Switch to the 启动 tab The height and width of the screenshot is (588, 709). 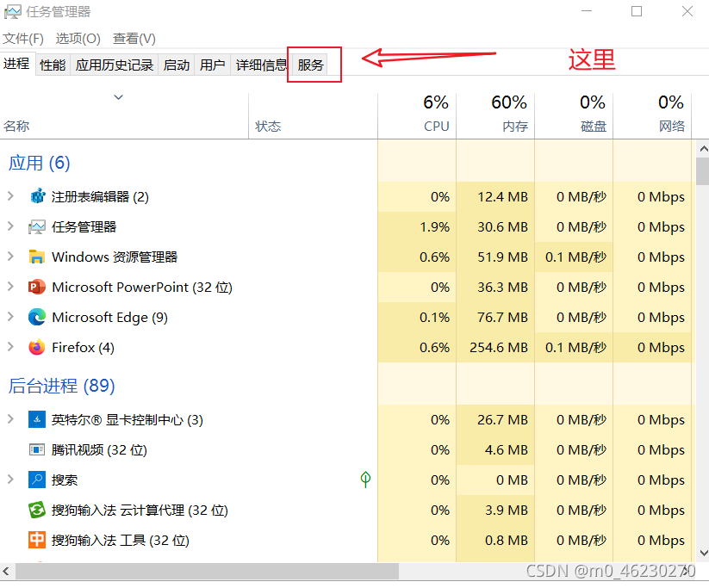click(177, 65)
